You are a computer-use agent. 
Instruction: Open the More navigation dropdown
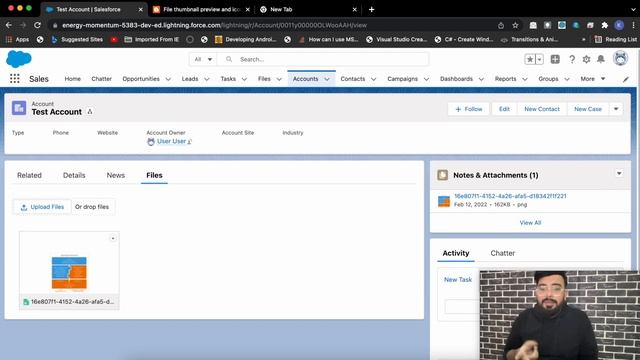[x=593, y=79]
